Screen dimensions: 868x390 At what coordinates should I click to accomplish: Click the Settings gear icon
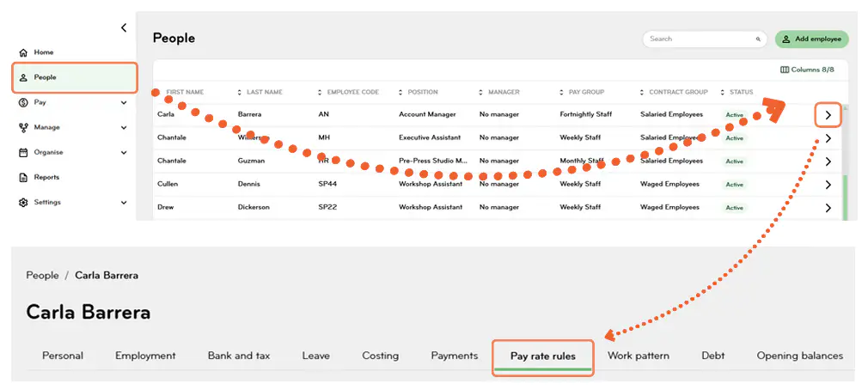pos(23,202)
